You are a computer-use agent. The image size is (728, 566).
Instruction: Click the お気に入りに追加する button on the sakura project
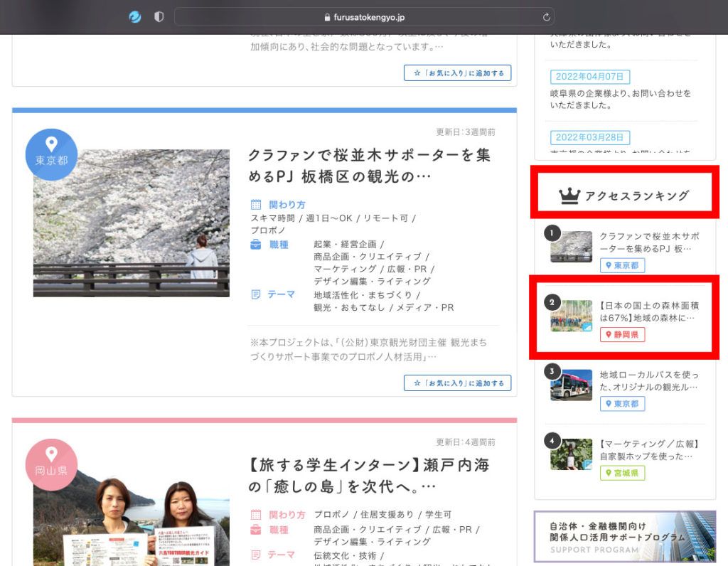pos(457,383)
